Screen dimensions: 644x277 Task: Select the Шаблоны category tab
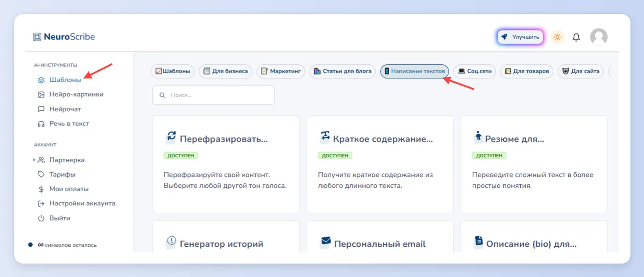pyautogui.click(x=173, y=71)
